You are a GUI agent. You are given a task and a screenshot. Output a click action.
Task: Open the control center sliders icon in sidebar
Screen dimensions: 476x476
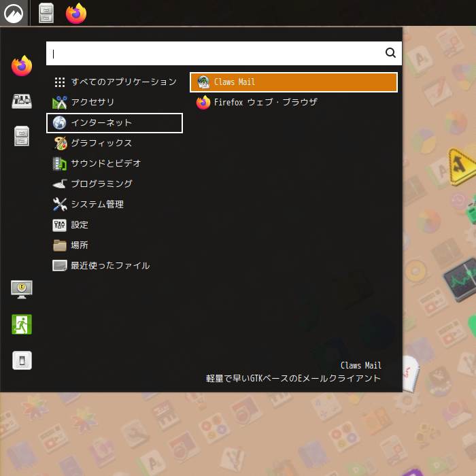pyautogui.click(x=22, y=101)
